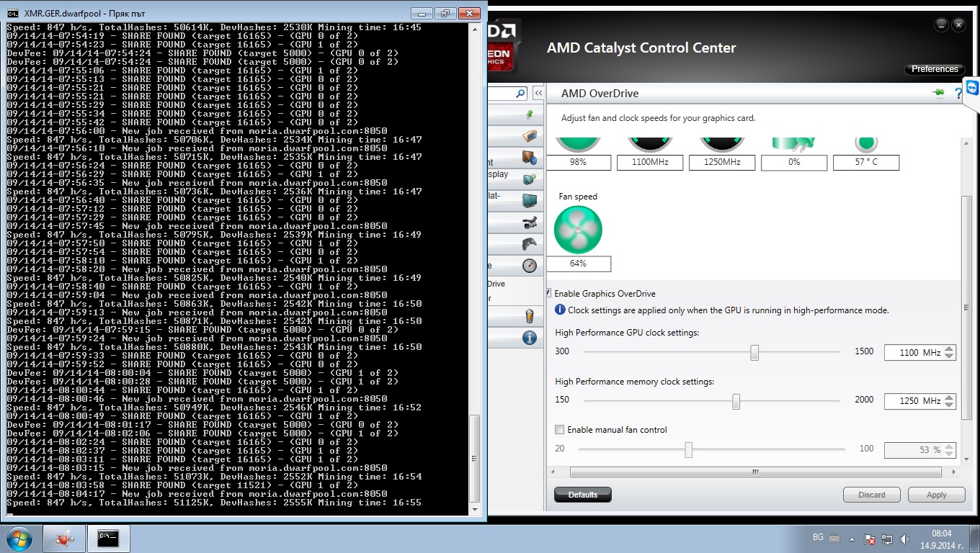The height and width of the screenshot is (553, 980).
Task: Click the 1250MHz current memory clock value
Action: tap(722, 163)
